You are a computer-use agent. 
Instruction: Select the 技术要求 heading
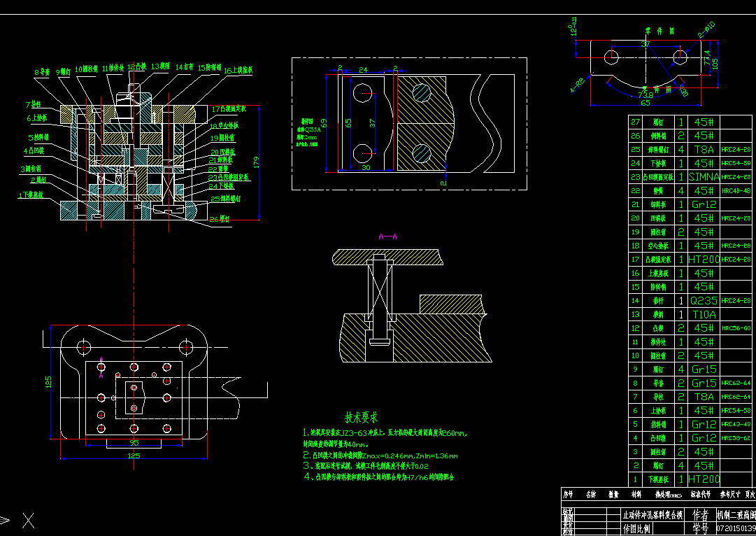click(361, 417)
